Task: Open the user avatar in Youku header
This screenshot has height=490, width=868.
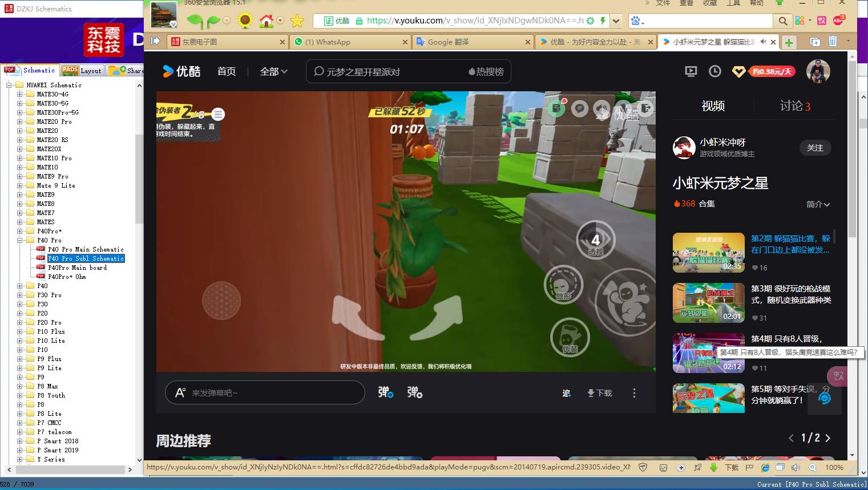Action: (818, 71)
